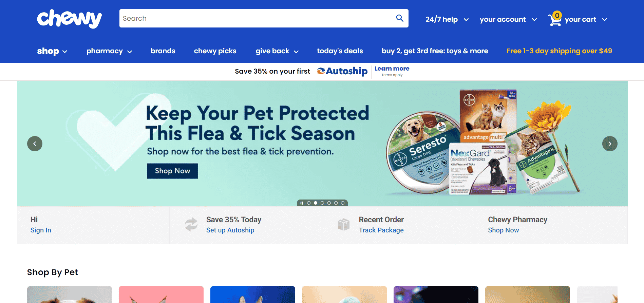Select the first carousel dot

[309, 203]
